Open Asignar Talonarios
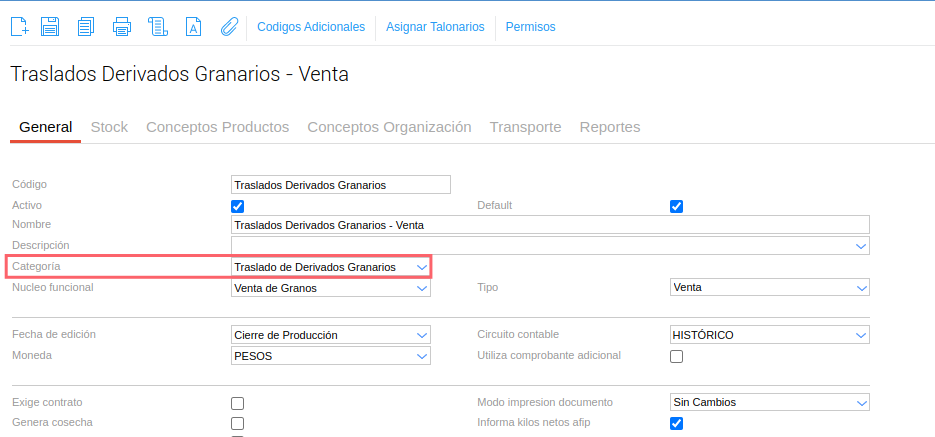 435,27
